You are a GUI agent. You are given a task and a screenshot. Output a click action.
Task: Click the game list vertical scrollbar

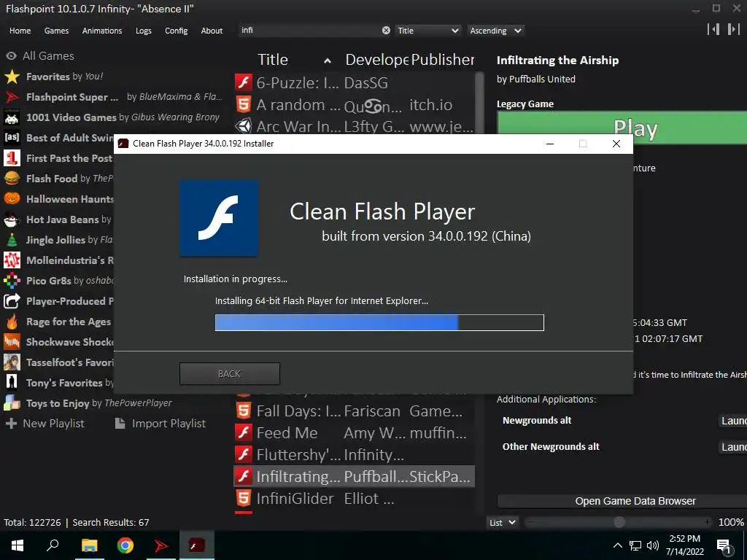click(x=480, y=102)
